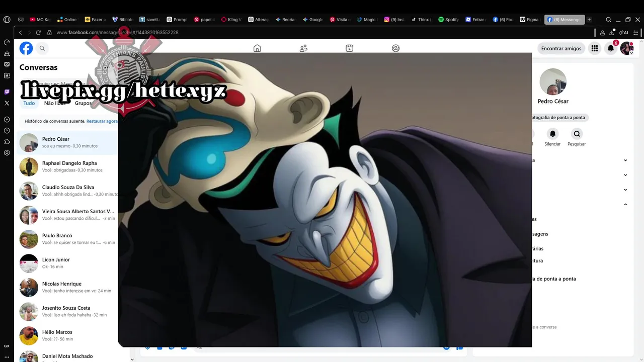644x362 pixels.
Task: Open account dropdown arrow on avatar
Action: (x=631, y=53)
